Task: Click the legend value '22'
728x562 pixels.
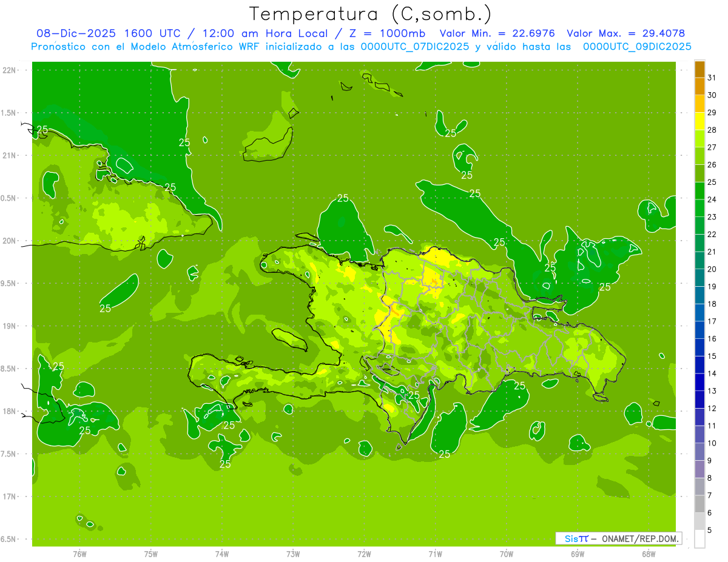Action: 712,234
